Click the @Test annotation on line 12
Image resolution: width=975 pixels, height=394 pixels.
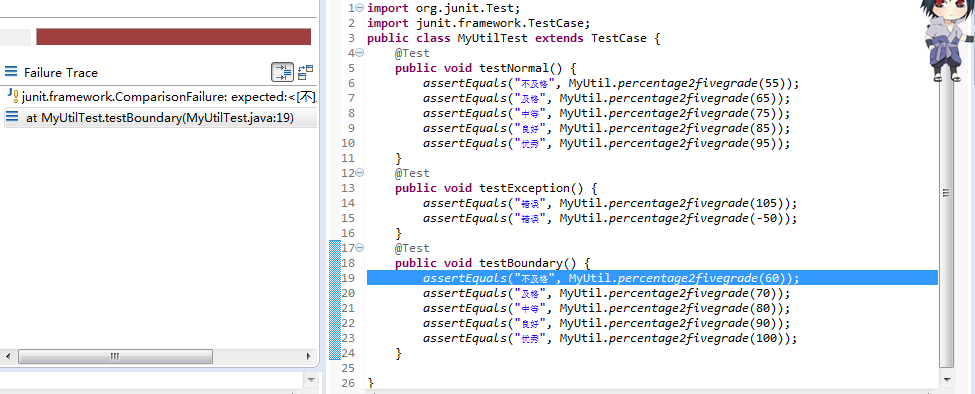[x=412, y=173]
